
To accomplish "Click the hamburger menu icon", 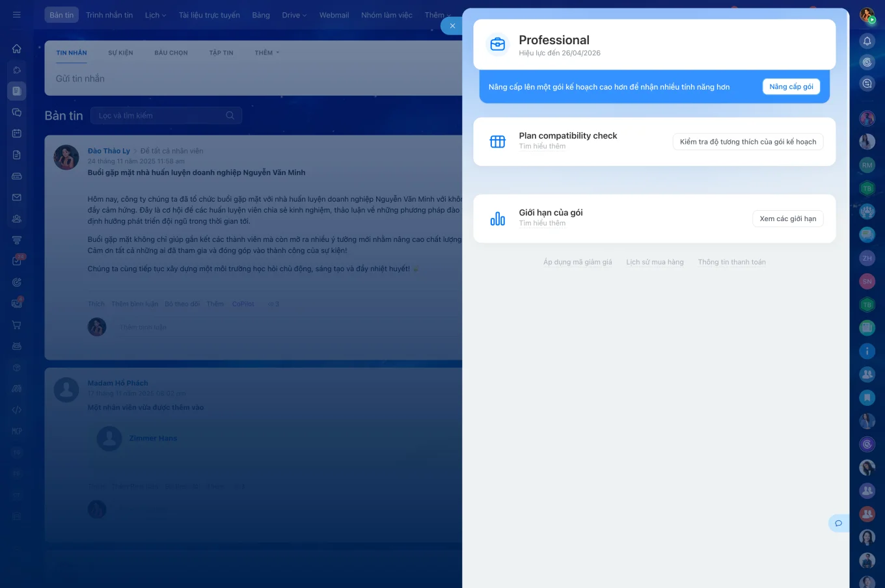I will tap(17, 14).
